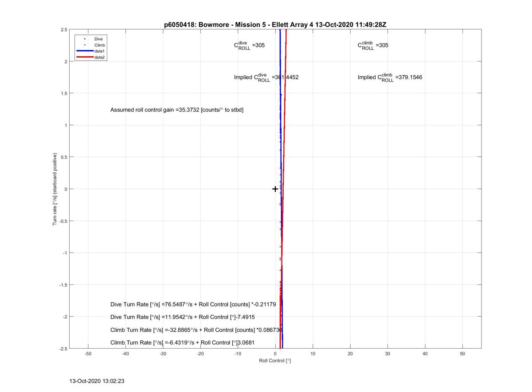The width and height of the screenshot is (532, 392).
Task: Click the x-axis tick label '30'
Action: (388, 353)
